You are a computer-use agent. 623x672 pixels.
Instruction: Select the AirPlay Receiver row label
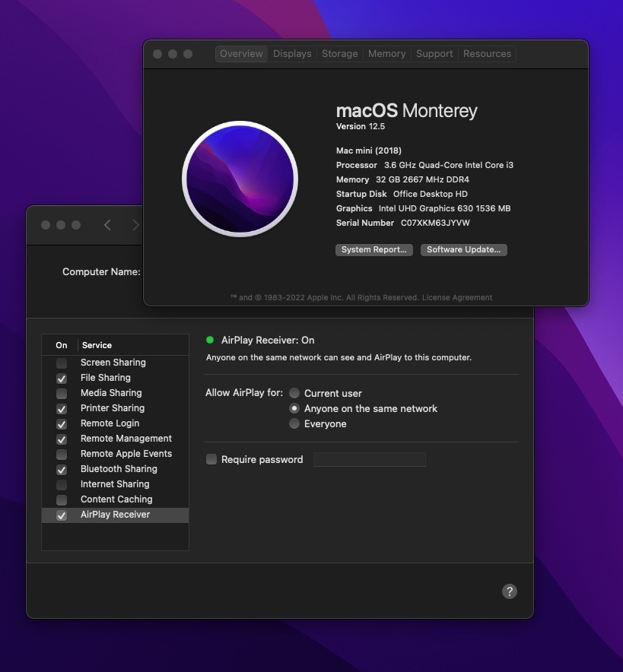pyautogui.click(x=116, y=515)
